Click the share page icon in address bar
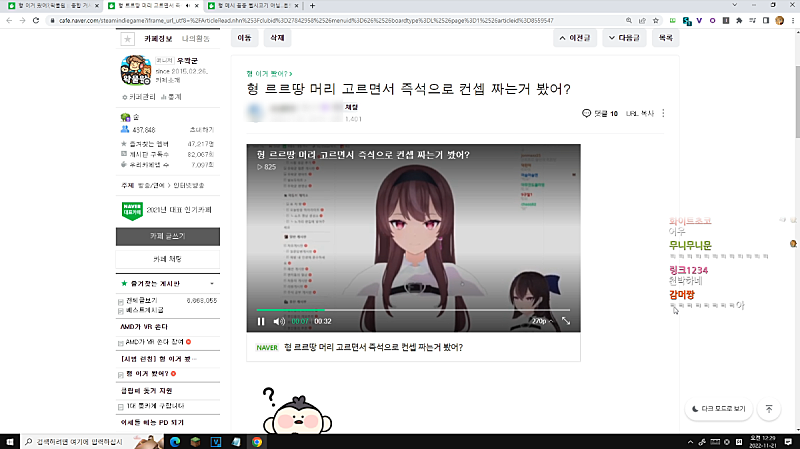 [642, 20]
